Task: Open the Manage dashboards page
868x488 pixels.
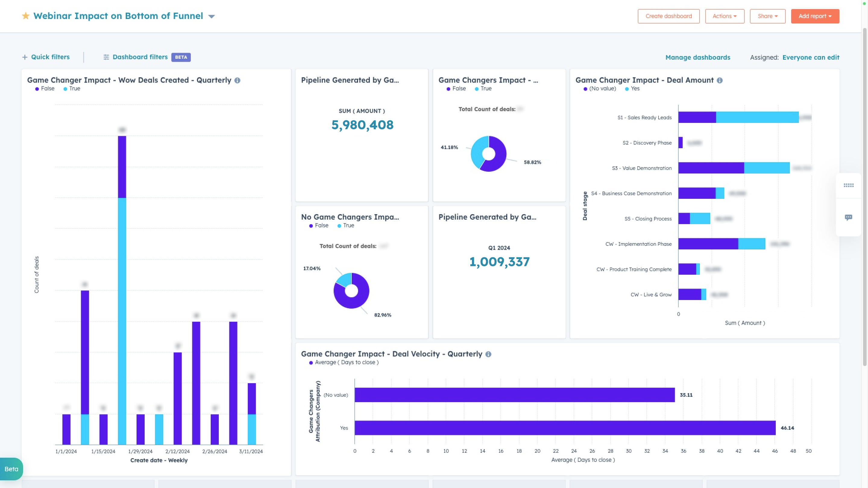Action: click(697, 57)
